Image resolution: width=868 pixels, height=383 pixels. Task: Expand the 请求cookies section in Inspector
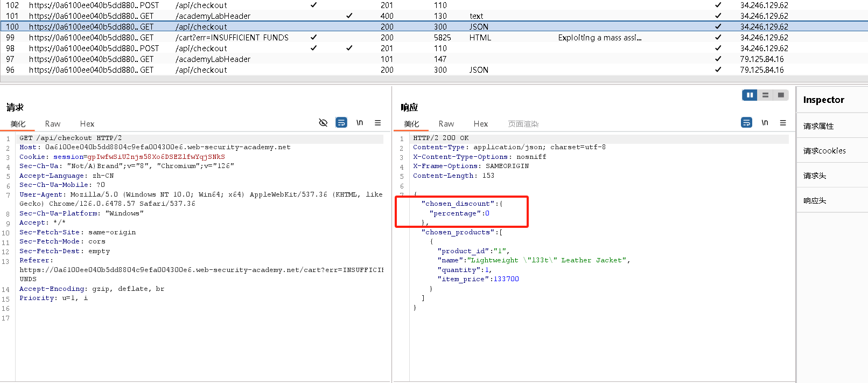click(824, 151)
